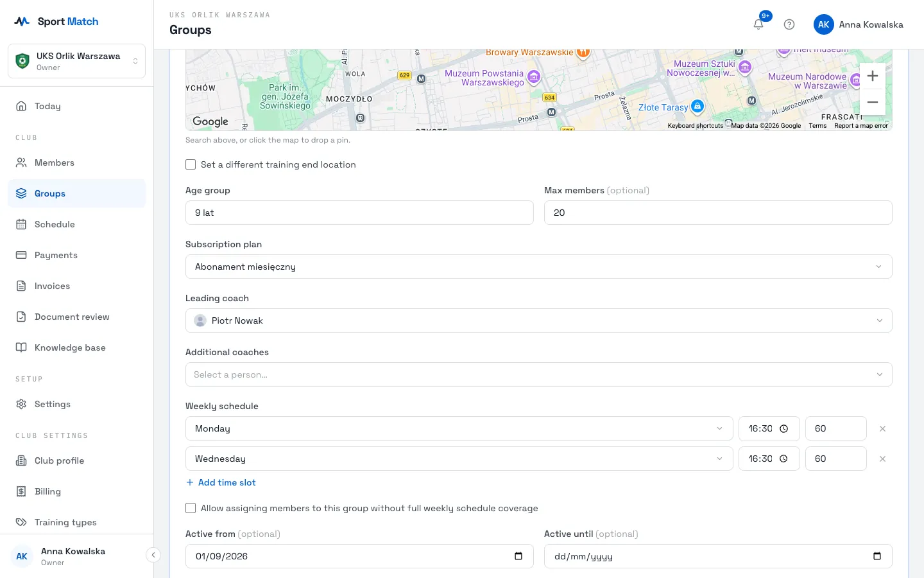This screenshot has width=924, height=578.
Task: Open Document review in sidebar
Action: (76, 317)
